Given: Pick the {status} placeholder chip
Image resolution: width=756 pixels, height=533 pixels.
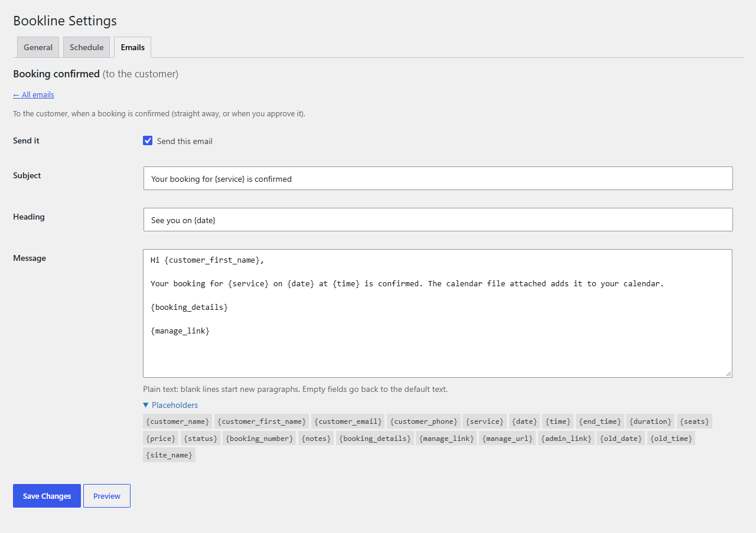Looking at the screenshot, I should coord(200,438).
